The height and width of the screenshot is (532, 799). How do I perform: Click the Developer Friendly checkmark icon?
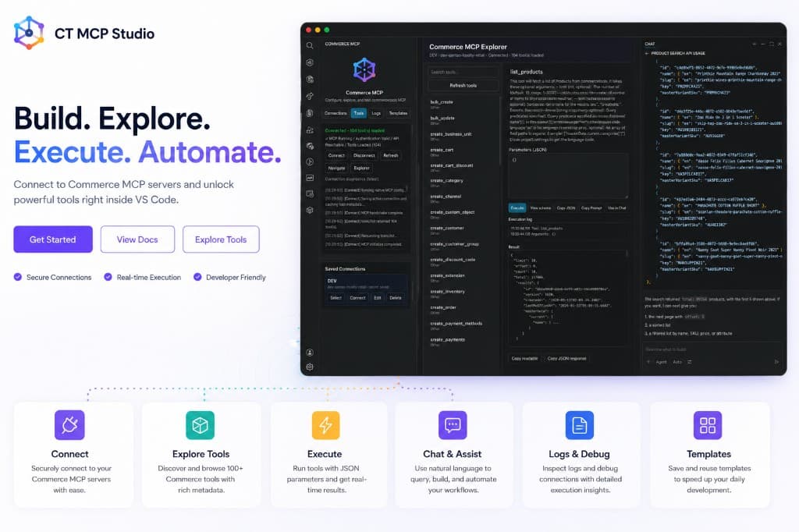point(197,277)
